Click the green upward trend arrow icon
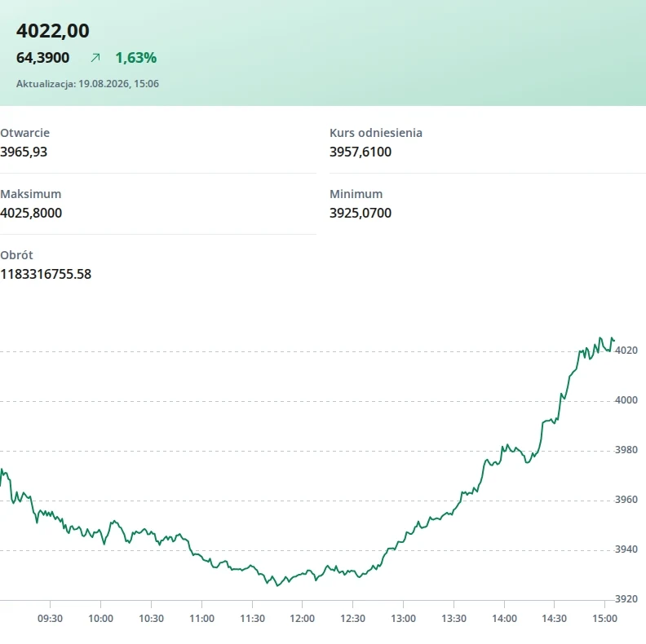 pos(95,58)
